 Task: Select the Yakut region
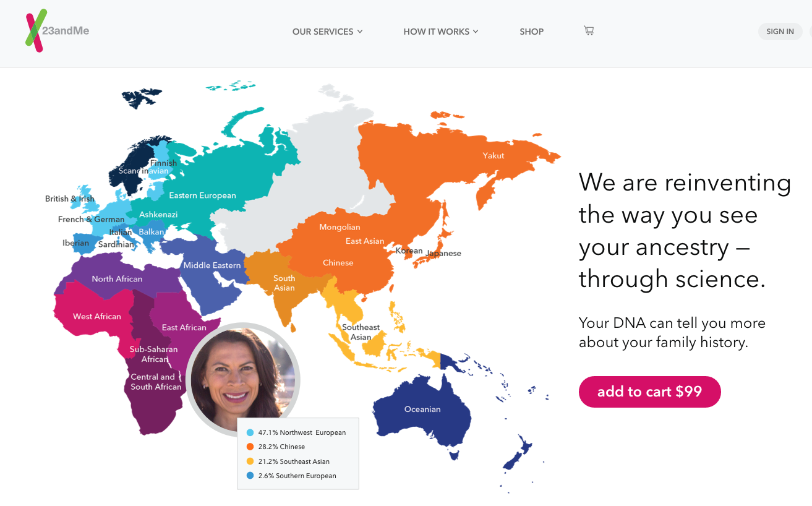pyautogui.click(x=493, y=155)
